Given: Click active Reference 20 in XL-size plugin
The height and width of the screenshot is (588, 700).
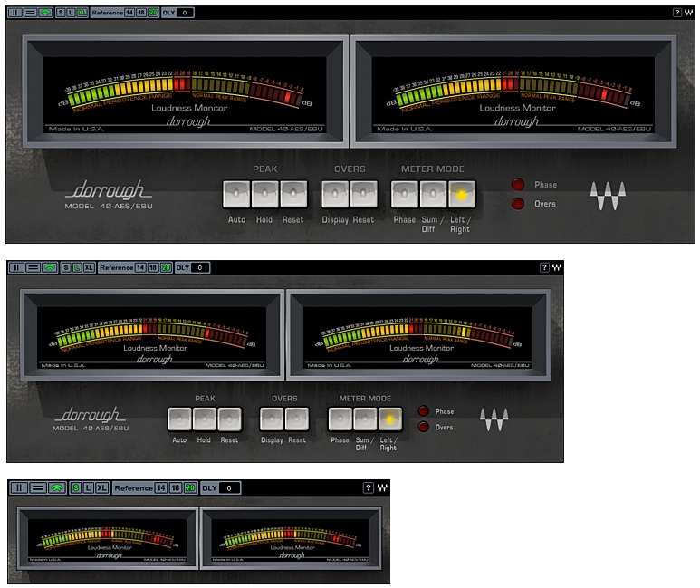Looking at the screenshot, I should tap(153, 13).
